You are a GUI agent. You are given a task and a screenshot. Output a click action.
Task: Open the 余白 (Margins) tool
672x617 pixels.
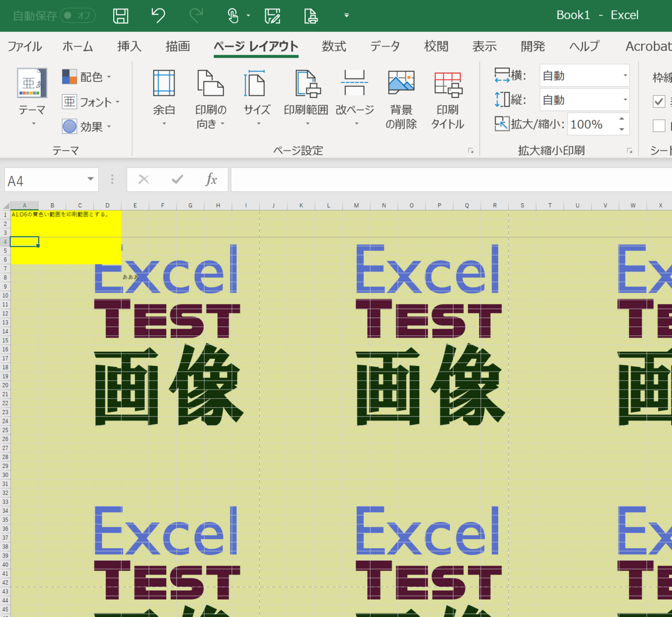164,98
